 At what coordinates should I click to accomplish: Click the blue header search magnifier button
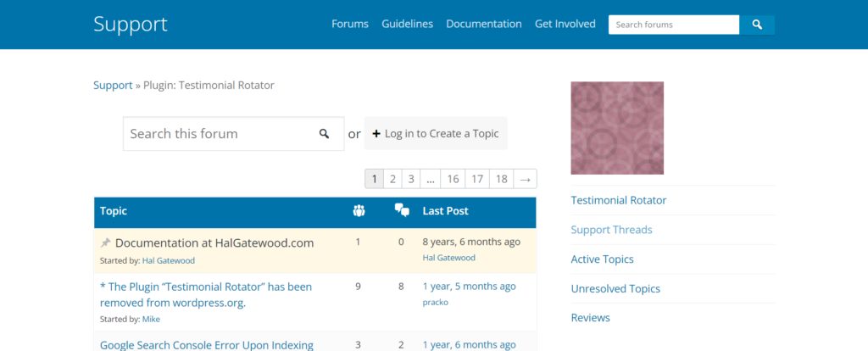click(x=757, y=25)
